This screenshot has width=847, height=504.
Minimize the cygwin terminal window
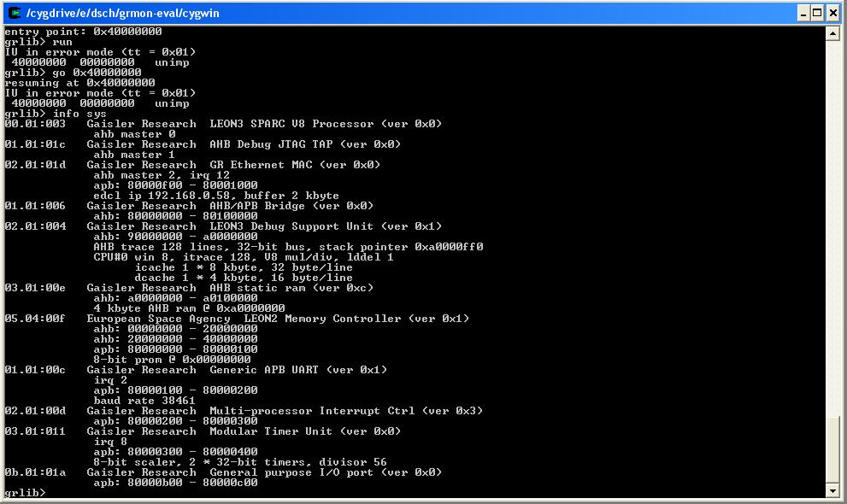(803, 14)
